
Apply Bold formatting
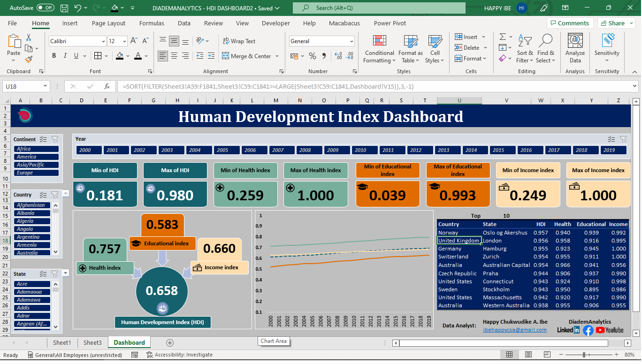(x=54, y=56)
